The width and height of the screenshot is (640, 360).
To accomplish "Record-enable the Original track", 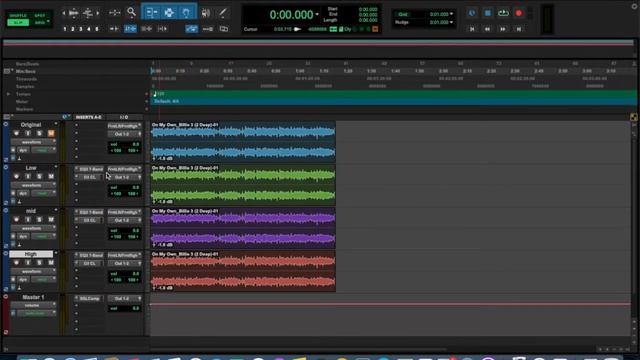I will coord(16,133).
